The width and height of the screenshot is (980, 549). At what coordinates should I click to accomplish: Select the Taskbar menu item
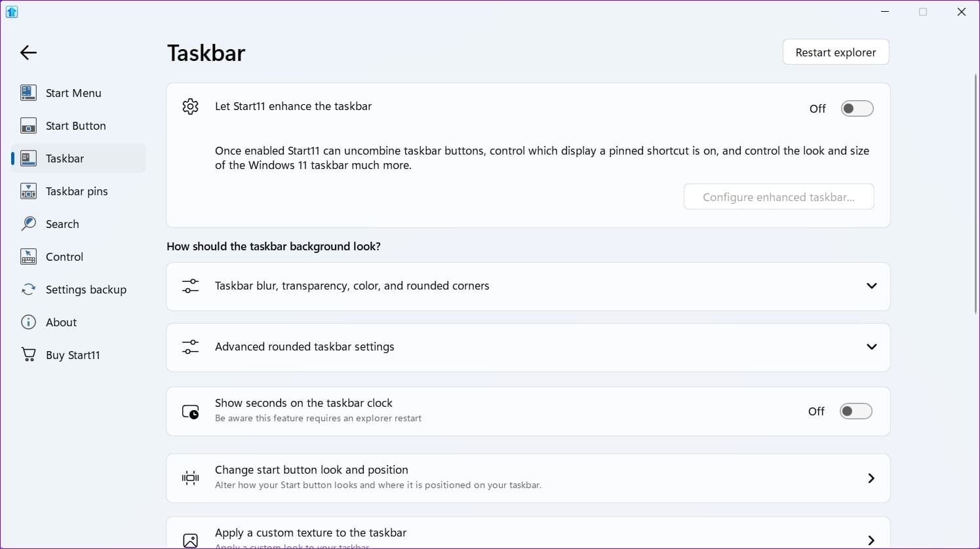point(65,159)
